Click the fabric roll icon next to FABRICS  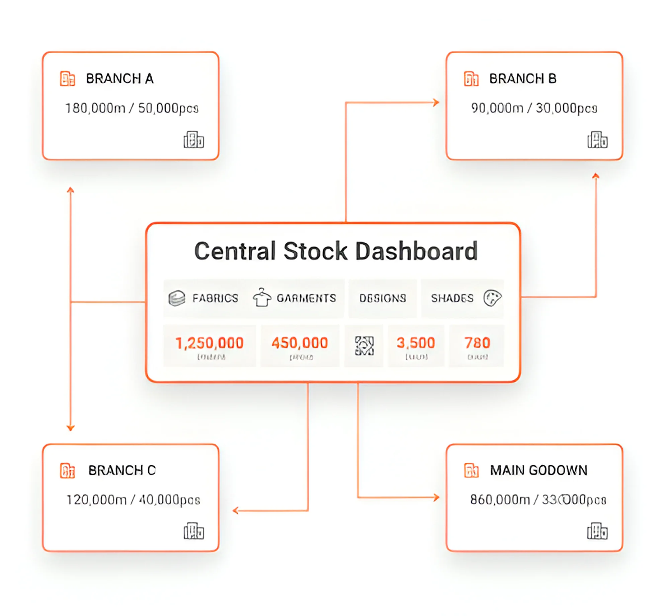(x=177, y=298)
